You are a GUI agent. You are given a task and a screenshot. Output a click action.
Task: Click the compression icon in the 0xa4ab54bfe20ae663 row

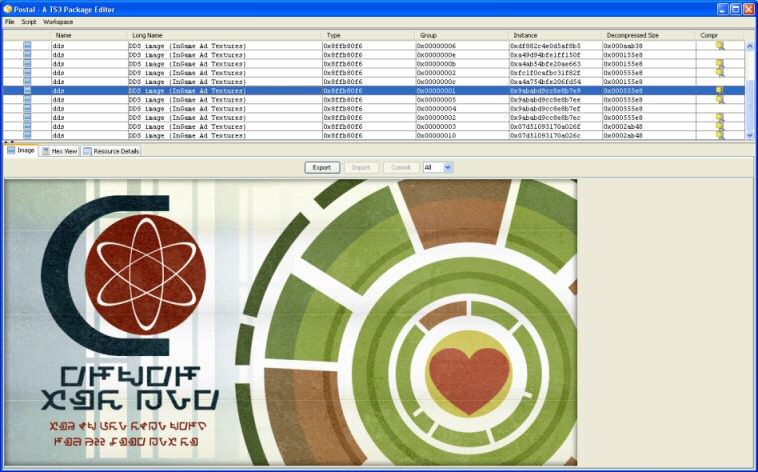(x=720, y=64)
